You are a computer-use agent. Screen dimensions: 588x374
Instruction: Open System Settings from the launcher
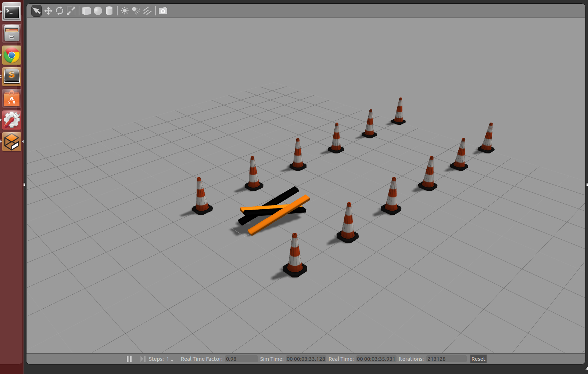point(12,120)
